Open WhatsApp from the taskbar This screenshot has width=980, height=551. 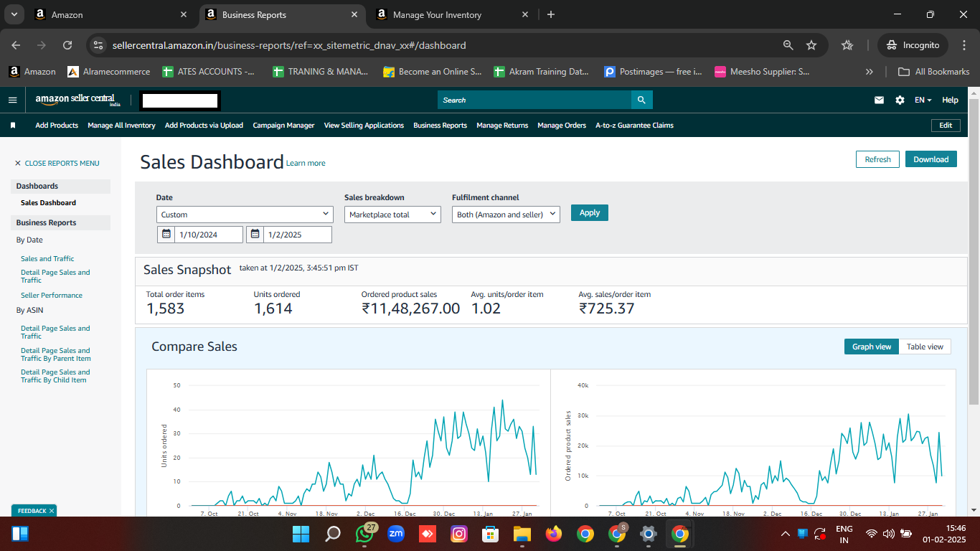[x=364, y=534]
